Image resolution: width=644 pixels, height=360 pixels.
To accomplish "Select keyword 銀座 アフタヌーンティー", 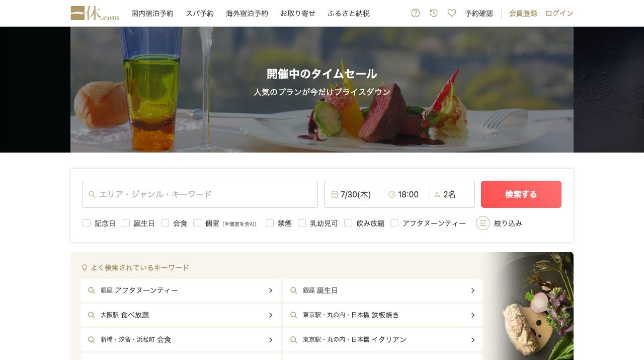I will tap(181, 291).
